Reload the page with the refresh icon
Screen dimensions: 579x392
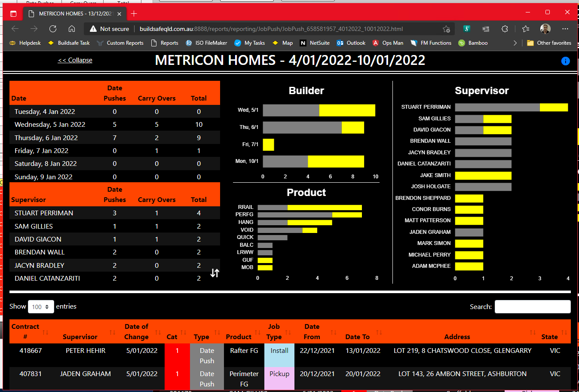coord(53,29)
